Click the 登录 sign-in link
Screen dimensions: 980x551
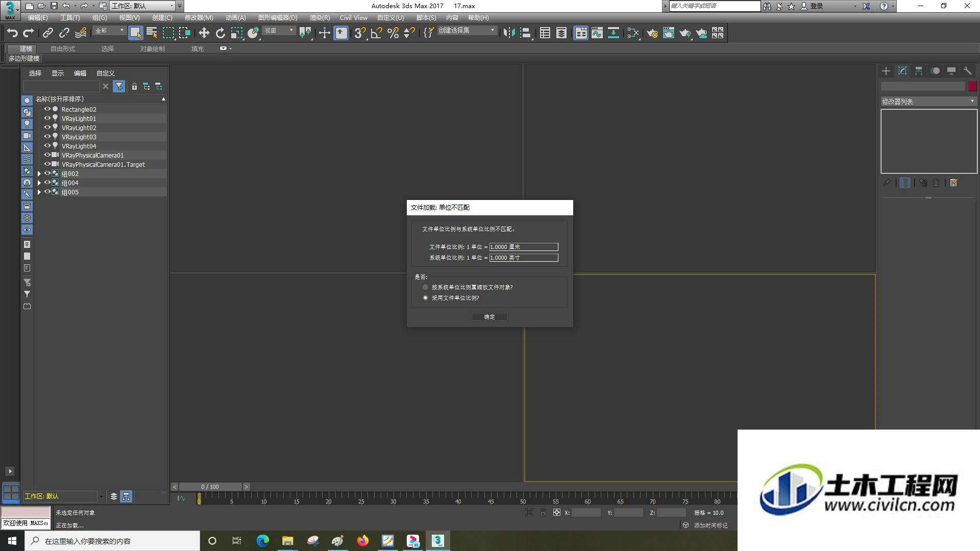(x=816, y=6)
